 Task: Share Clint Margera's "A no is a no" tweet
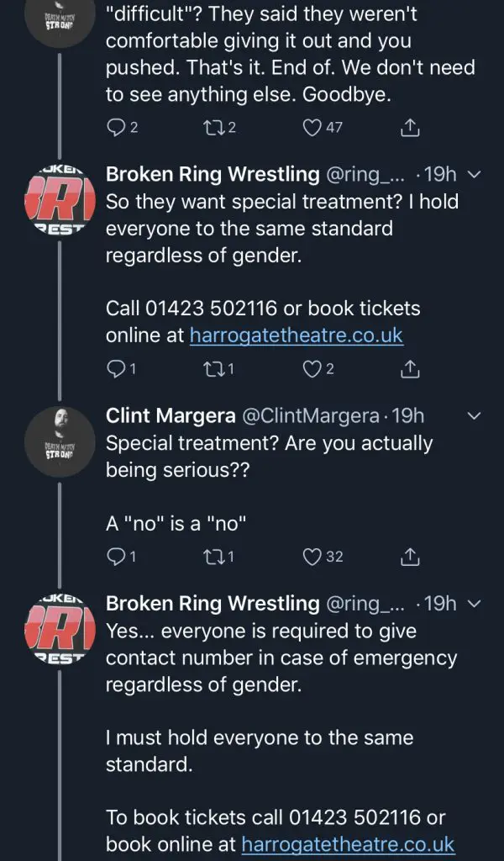coord(410,557)
